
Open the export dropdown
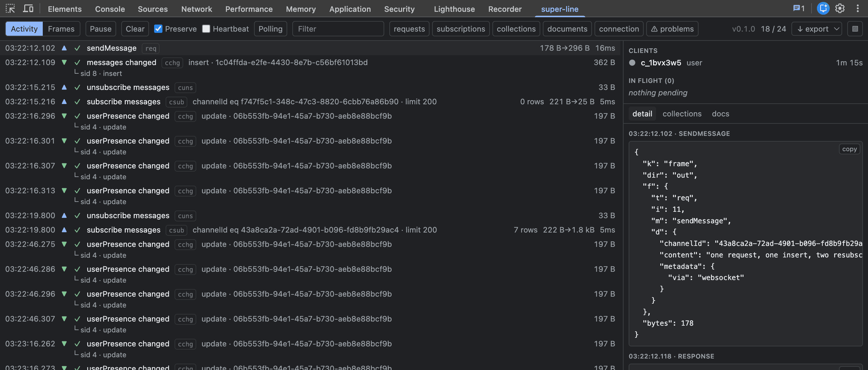(816, 29)
